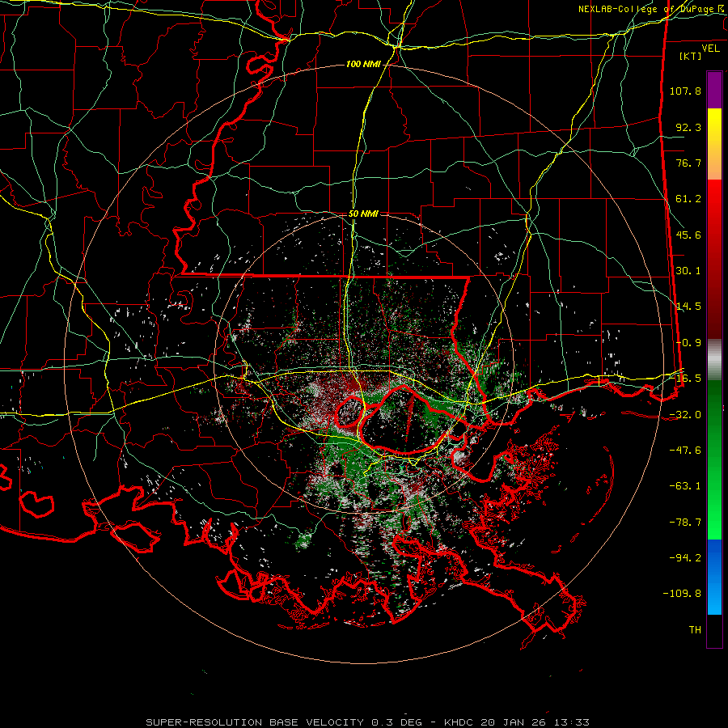The height and width of the screenshot is (728, 728).
Task: Click the 107.8 value on velocity scale
Action: [x=685, y=91]
